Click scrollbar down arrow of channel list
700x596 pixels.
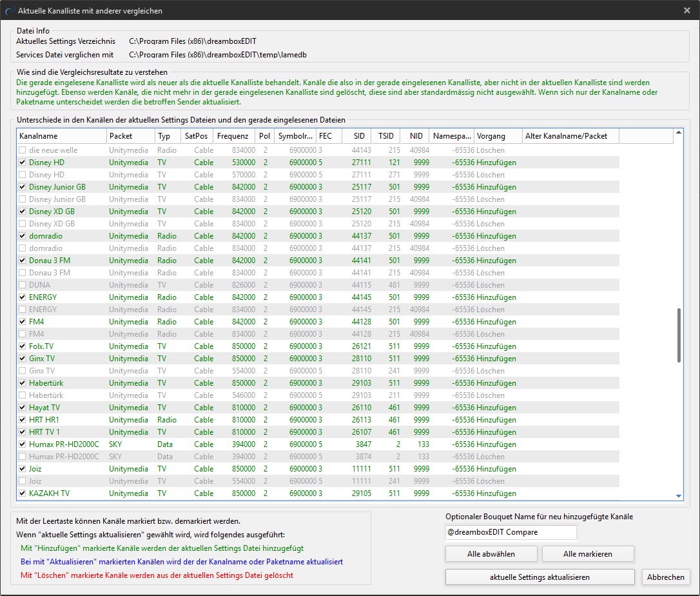(679, 496)
